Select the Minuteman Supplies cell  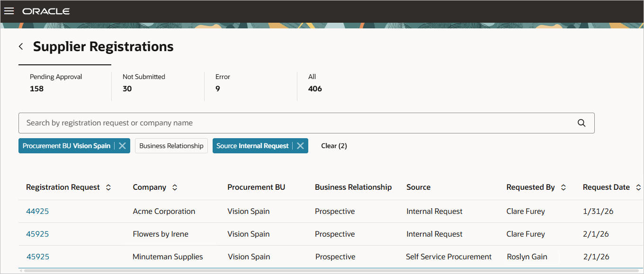(168, 257)
